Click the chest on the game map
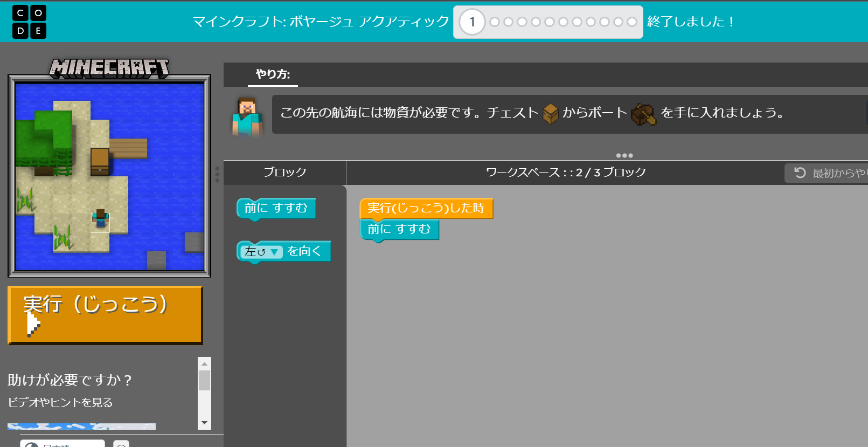The height and width of the screenshot is (447, 868). point(100,162)
